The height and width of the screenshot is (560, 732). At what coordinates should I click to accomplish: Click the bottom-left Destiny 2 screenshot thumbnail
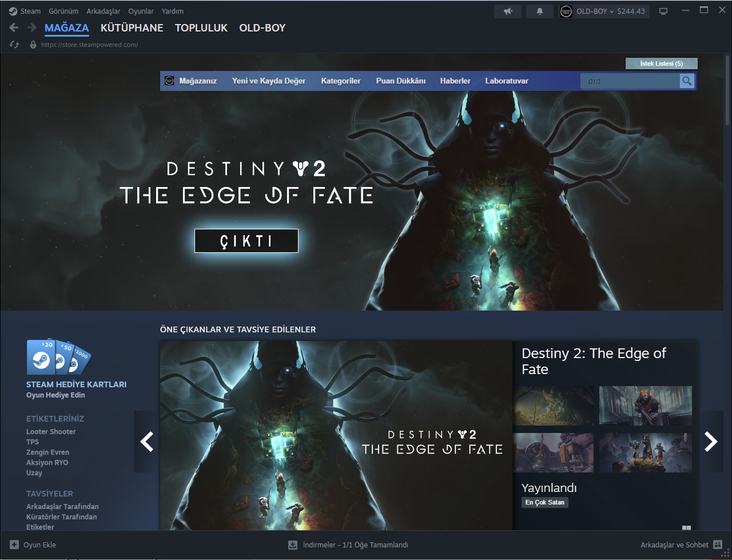point(554,452)
